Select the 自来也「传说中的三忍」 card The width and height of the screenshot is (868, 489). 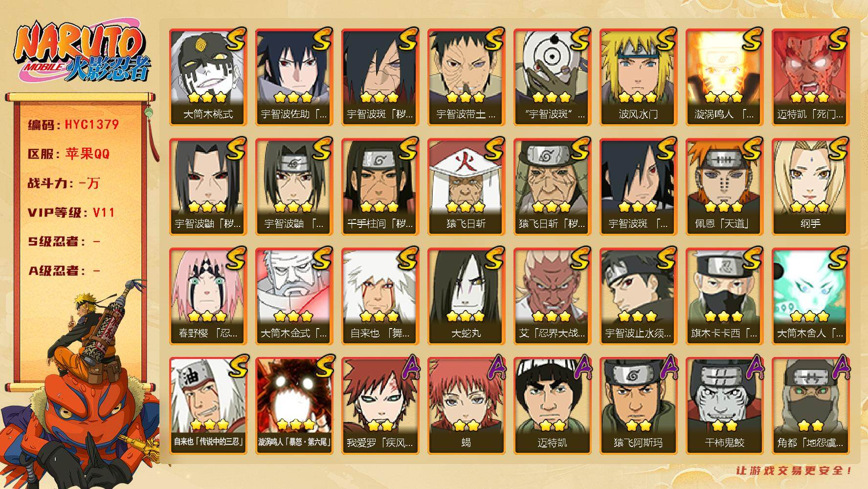[x=208, y=406]
